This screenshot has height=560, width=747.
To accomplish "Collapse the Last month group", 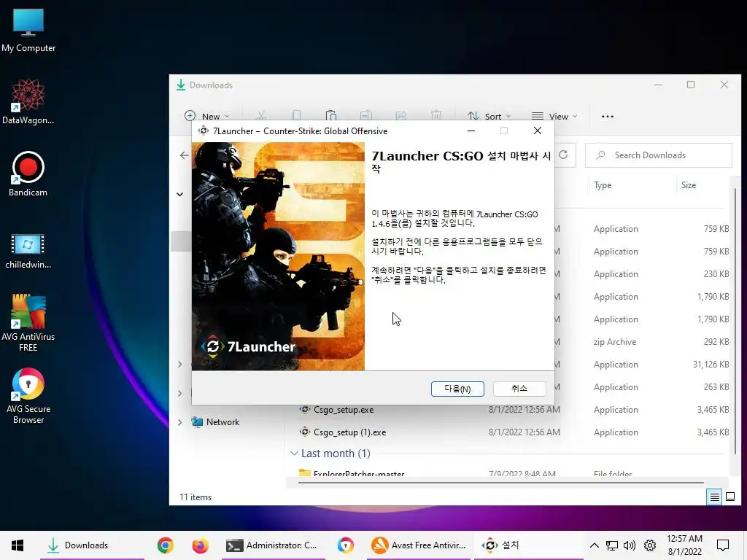I will [295, 454].
